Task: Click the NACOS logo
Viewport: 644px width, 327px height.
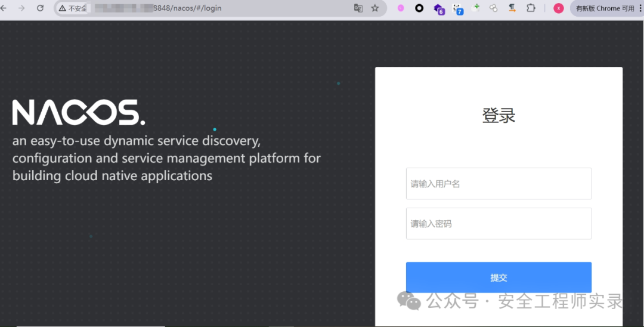Action: point(79,112)
